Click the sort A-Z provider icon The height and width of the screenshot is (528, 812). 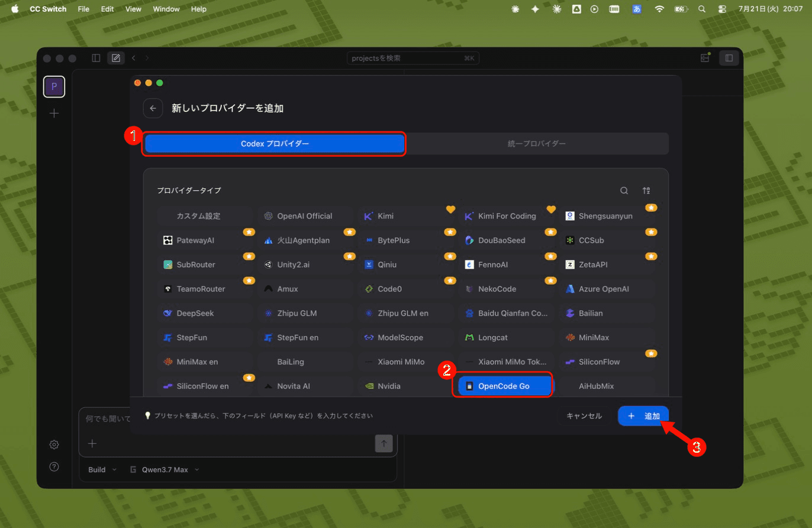[x=646, y=191]
